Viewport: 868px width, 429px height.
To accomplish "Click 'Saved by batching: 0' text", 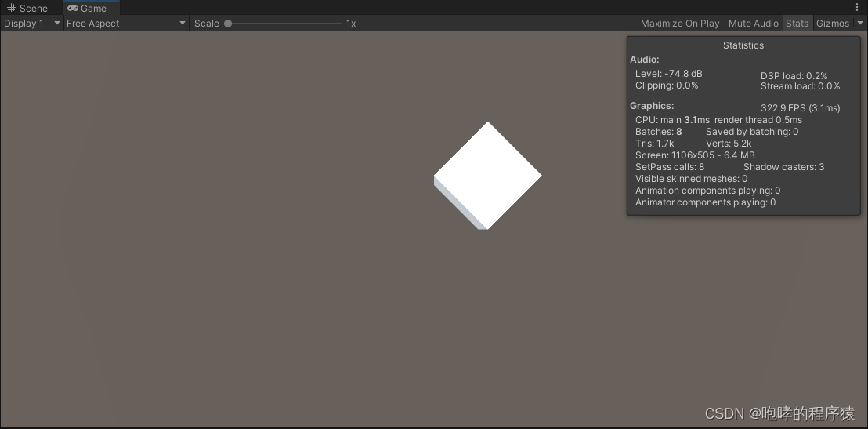I will [x=752, y=132].
